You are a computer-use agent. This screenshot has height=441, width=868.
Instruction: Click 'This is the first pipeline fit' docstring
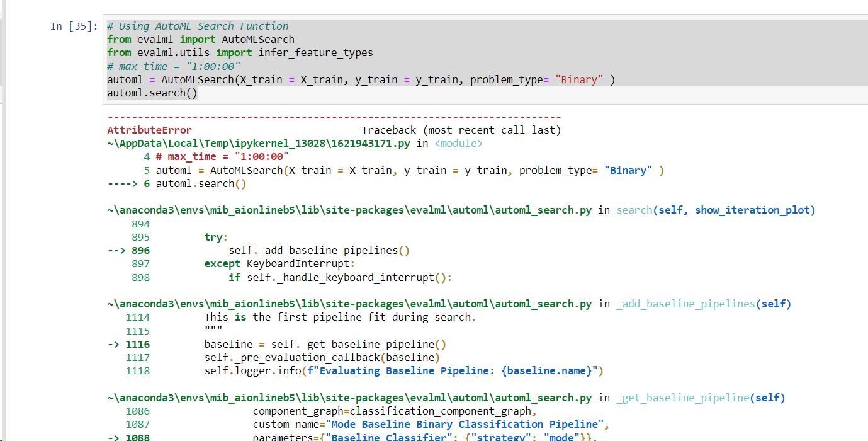[340, 317]
